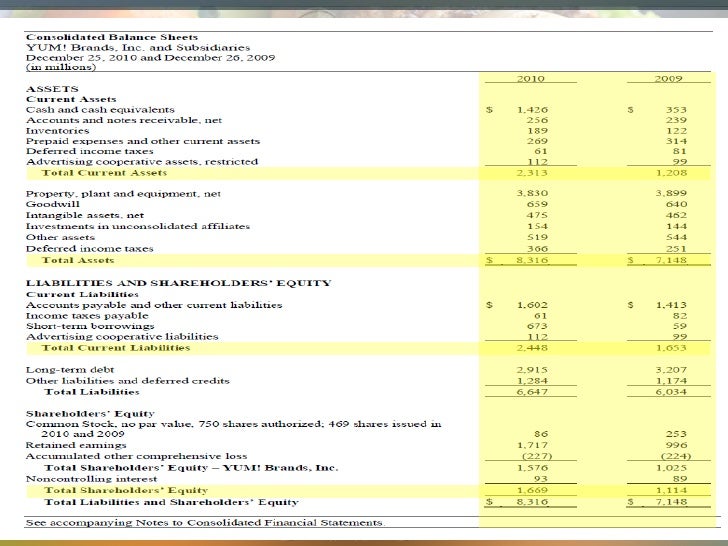This screenshot has height=546, width=728.
Task: Click the 1,602 accounts payable value
Action: [x=533, y=305]
